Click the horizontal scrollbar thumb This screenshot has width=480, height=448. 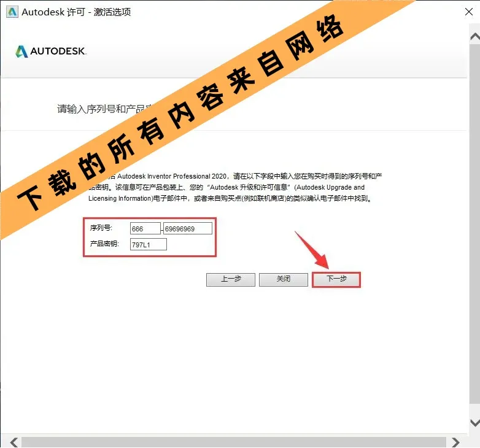click(234, 442)
